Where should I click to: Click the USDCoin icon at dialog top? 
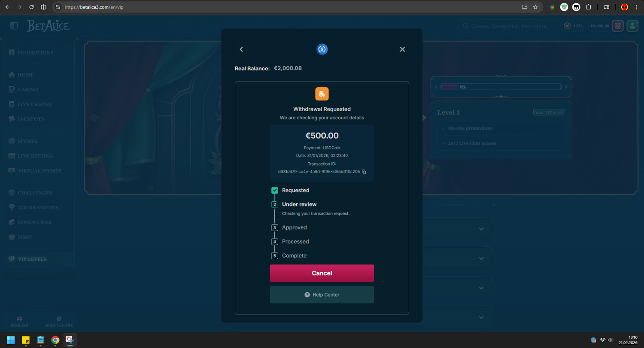tap(322, 49)
